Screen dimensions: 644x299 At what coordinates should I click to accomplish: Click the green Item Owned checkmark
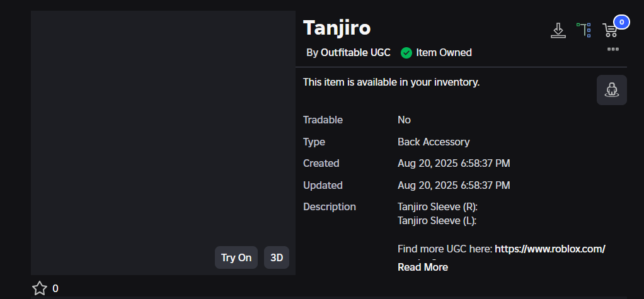[406, 52]
